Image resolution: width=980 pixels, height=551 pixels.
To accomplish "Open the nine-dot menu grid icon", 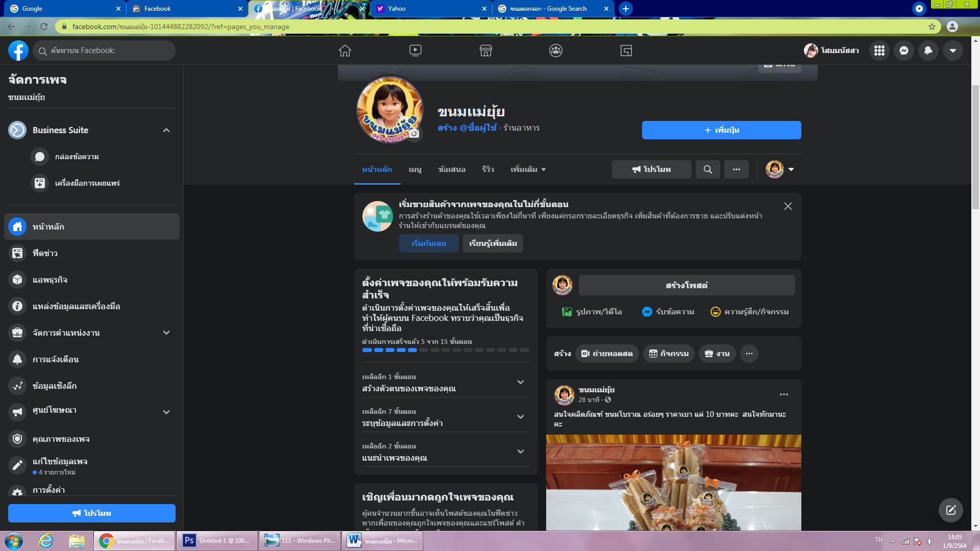I will (879, 51).
